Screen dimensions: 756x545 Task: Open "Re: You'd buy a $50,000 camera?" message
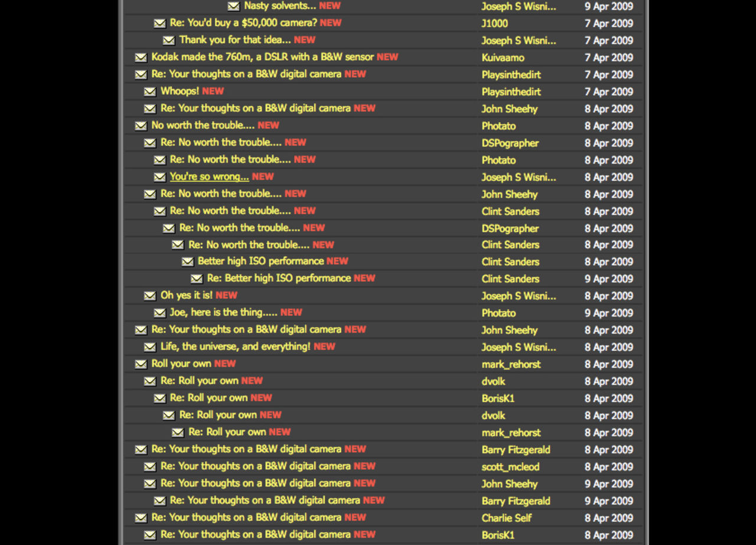243,23
